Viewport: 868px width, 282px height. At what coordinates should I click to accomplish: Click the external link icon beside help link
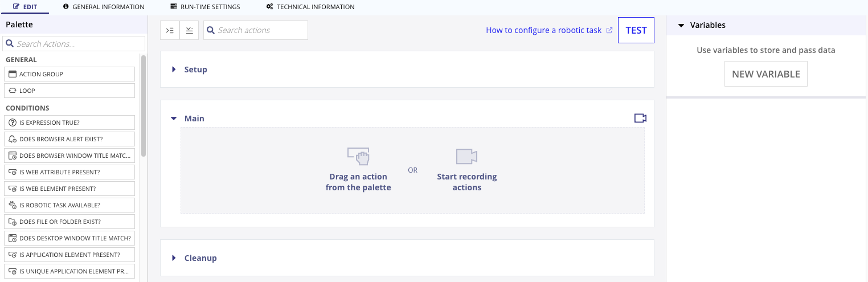[609, 31]
